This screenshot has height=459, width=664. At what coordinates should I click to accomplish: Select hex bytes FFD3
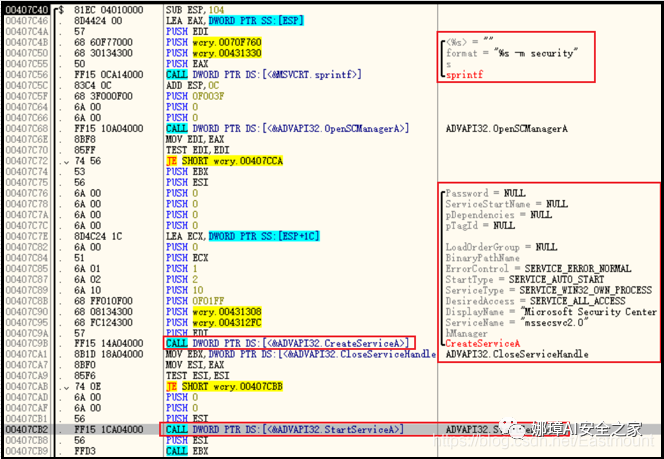click(x=85, y=451)
